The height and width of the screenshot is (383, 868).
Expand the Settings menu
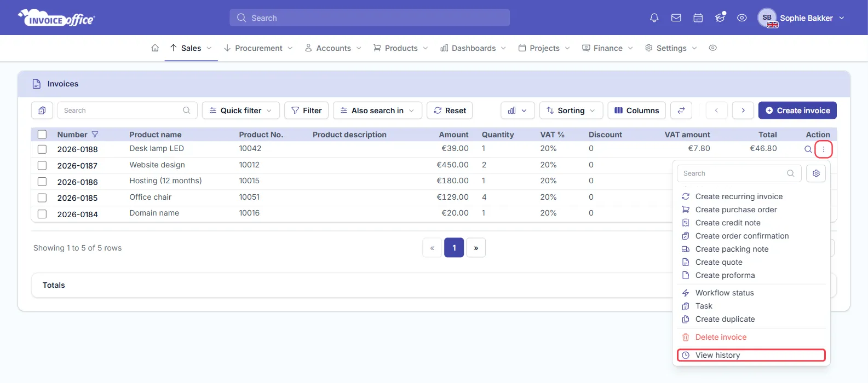tap(671, 48)
